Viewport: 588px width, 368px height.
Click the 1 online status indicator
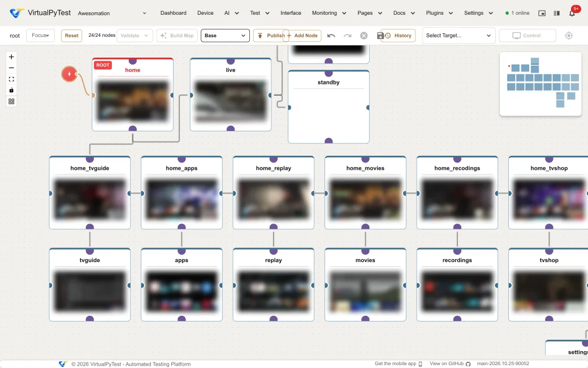click(517, 13)
